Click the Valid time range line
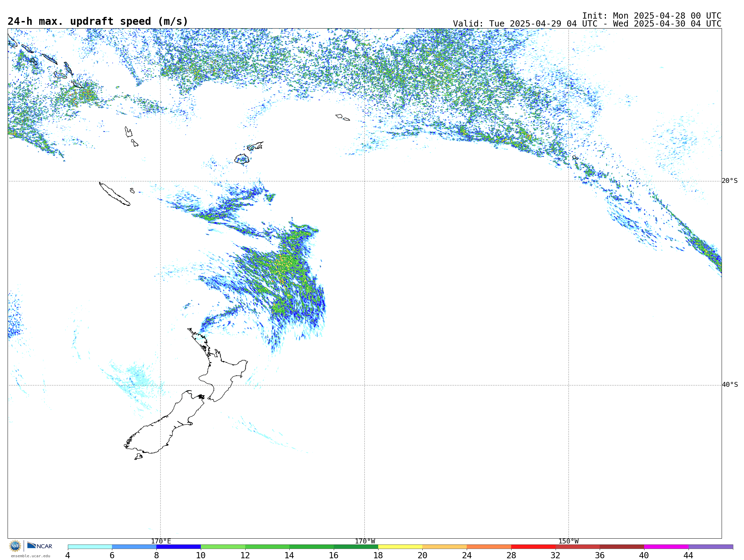 click(x=587, y=24)
